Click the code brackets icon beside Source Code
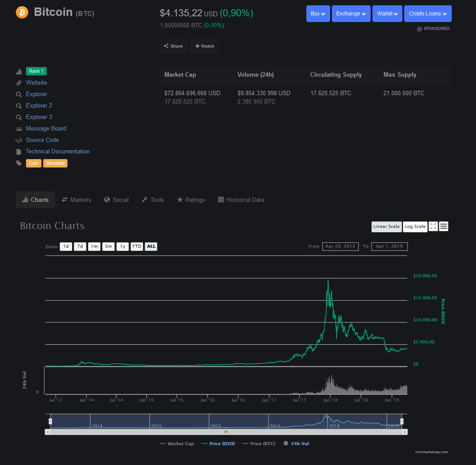Image resolution: width=476 pixels, height=465 pixels. [19, 140]
